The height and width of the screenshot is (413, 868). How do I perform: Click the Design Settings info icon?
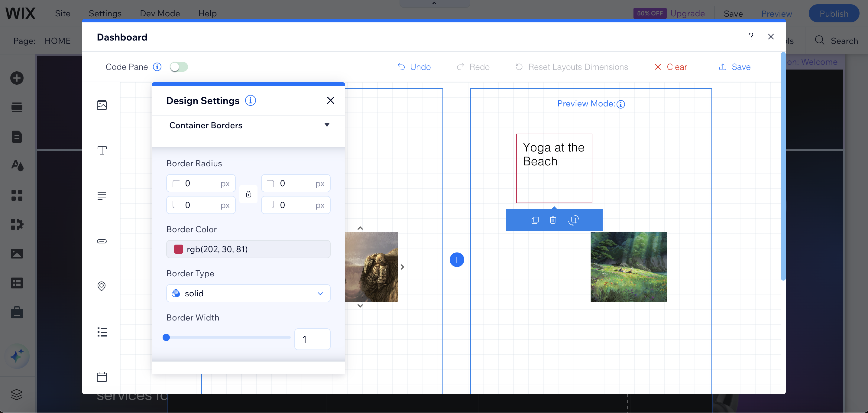(x=250, y=100)
